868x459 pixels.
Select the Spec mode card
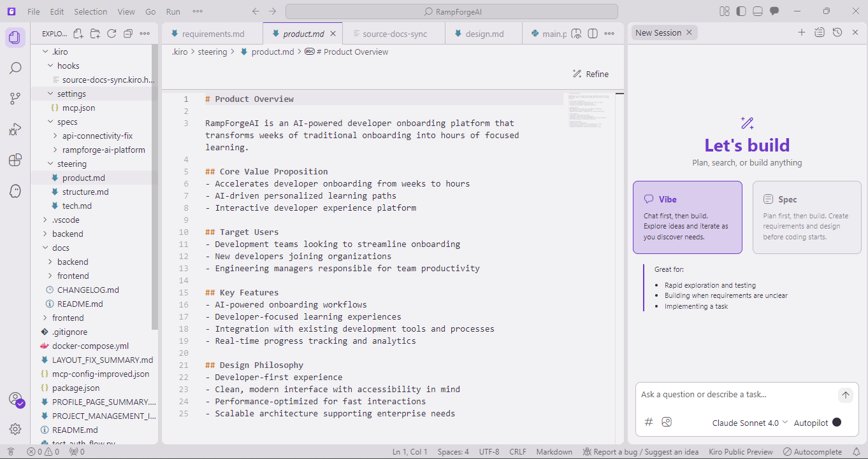coord(807,218)
